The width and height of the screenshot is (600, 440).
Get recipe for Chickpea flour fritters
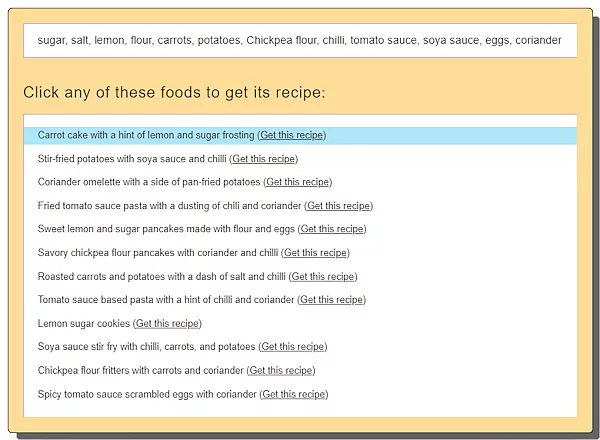[281, 370]
